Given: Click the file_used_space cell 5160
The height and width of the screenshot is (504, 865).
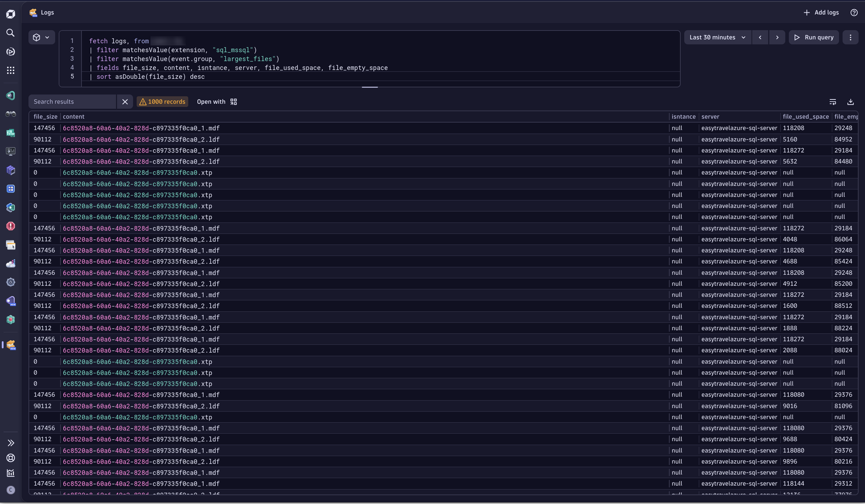Looking at the screenshot, I should [x=790, y=139].
